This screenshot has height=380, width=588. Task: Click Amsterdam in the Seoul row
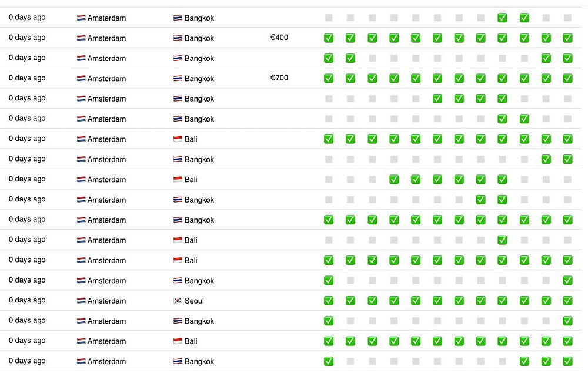pyautogui.click(x=106, y=301)
